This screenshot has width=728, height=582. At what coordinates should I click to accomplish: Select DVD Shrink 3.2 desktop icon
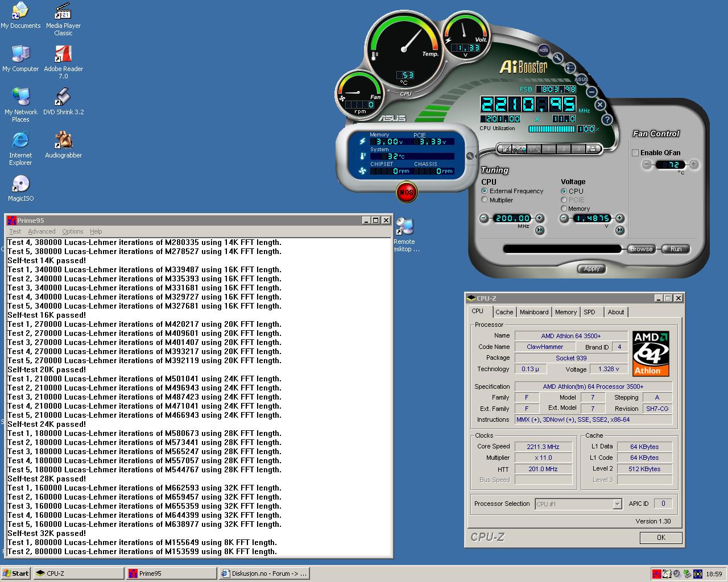(63, 102)
